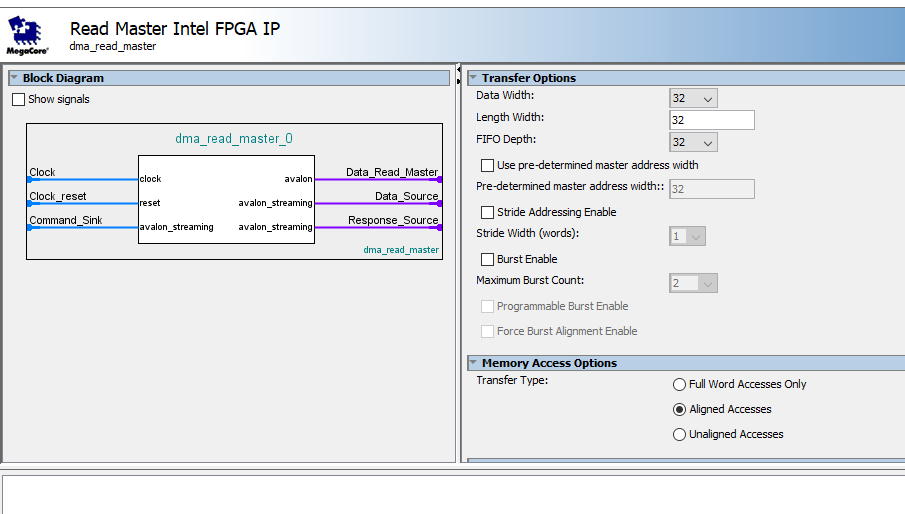Tick the Burst Enable checkbox
905x514 pixels.
[487, 259]
